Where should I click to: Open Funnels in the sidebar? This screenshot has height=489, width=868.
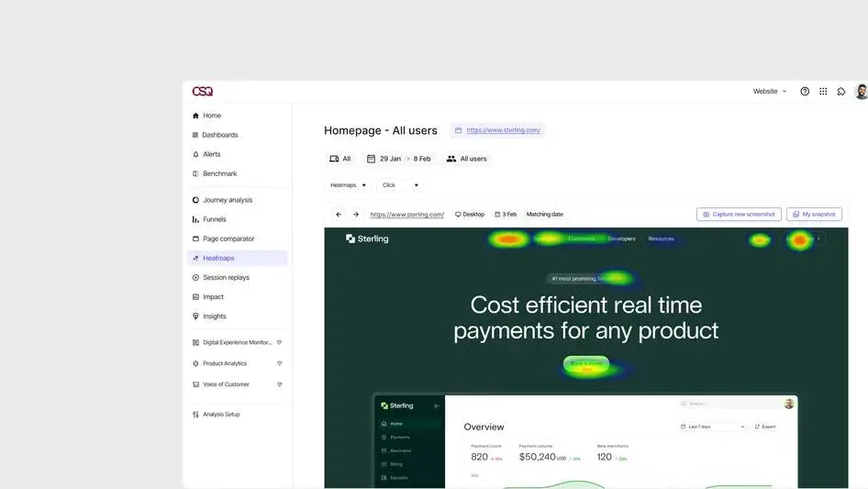214,219
